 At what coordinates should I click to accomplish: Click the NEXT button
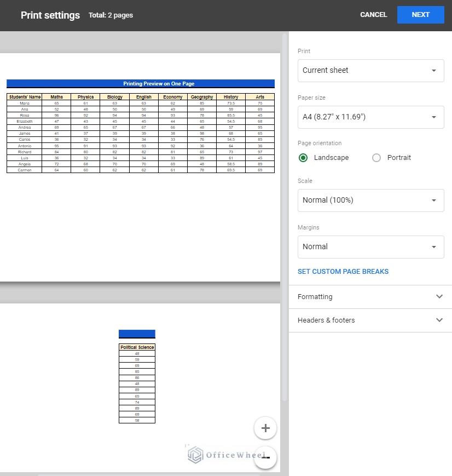[420, 15]
